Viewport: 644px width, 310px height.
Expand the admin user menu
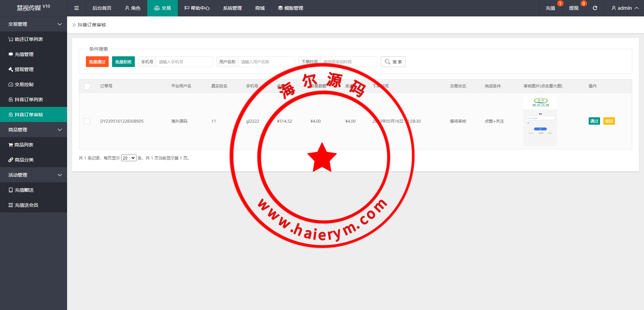pyautogui.click(x=625, y=8)
